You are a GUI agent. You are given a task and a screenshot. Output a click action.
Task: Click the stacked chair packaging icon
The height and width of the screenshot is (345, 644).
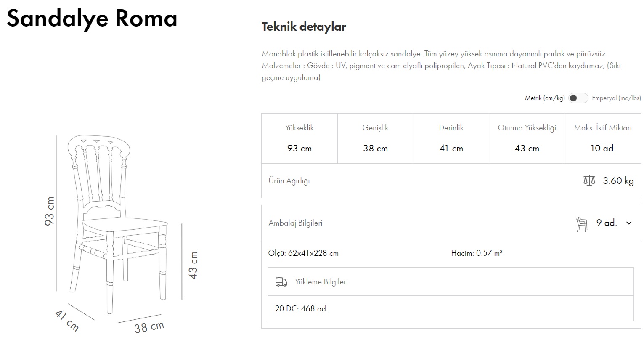pos(581,223)
